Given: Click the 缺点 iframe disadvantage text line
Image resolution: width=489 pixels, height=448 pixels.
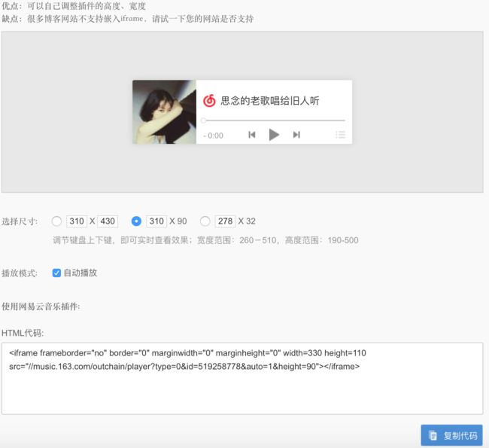Looking at the screenshot, I should (x=128, y=19).
